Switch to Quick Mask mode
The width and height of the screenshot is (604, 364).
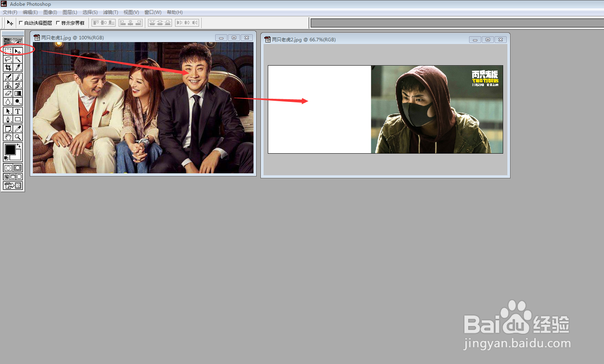(x=18, y=168)
